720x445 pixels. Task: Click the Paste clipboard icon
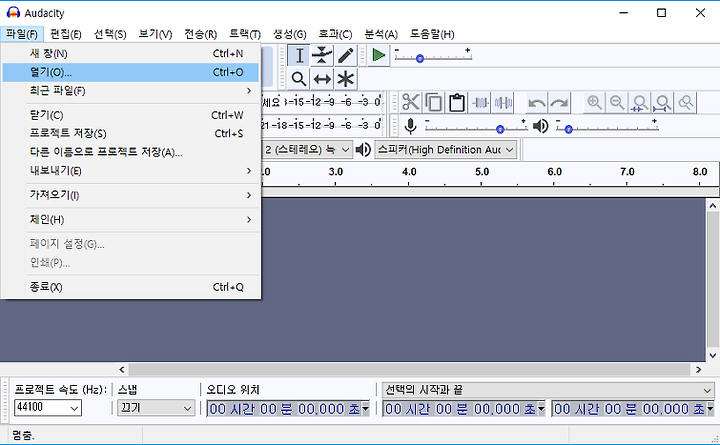pyautogui.click(x=456, y=102)
